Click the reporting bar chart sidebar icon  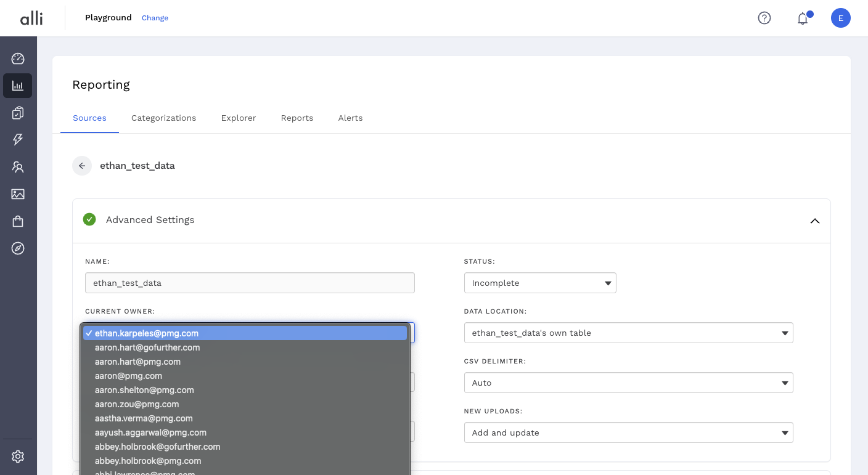(x=18, y=86)
